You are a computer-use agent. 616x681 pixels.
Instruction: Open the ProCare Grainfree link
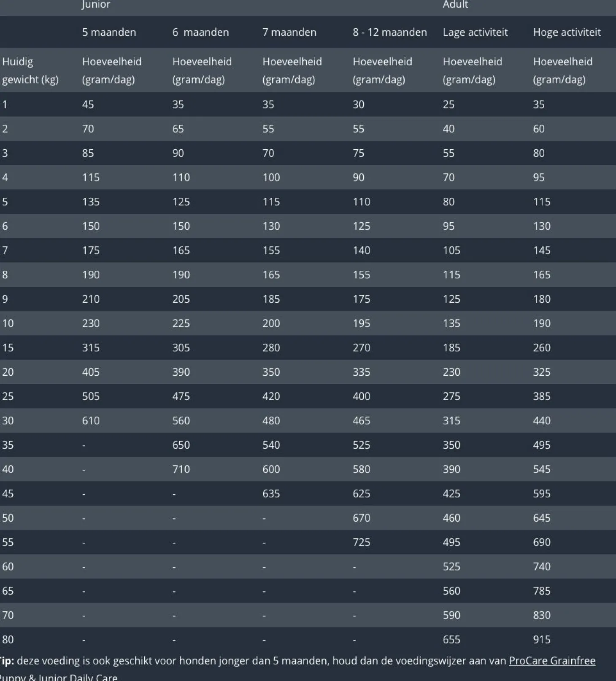(x=551, y=661)
